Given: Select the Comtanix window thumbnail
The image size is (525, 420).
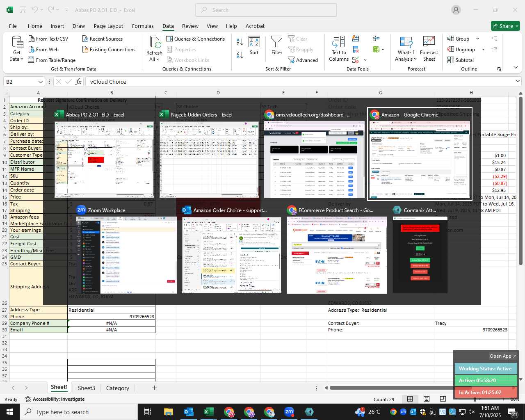Looking at the screenshot, I should tap(420, 249).
